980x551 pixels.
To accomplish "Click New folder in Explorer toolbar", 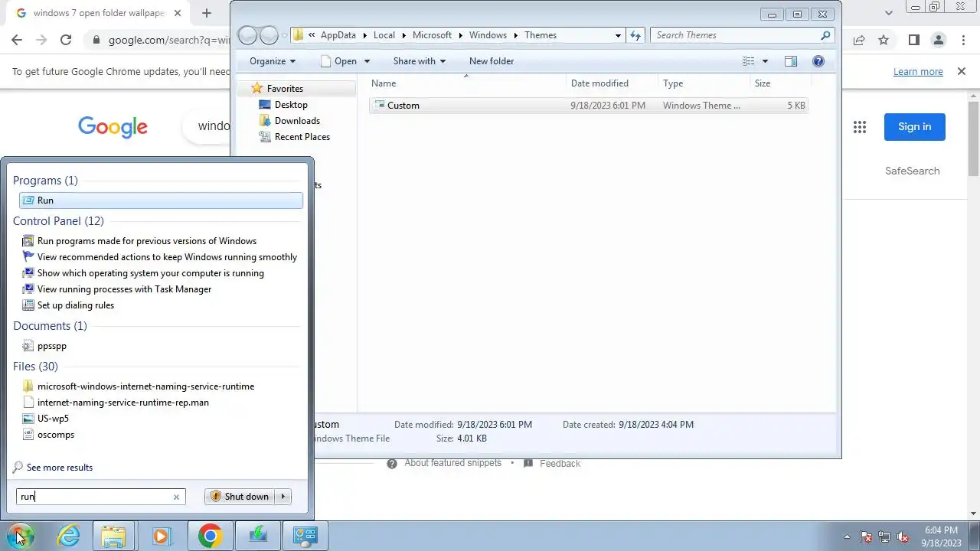I will [x=492, y=61].
